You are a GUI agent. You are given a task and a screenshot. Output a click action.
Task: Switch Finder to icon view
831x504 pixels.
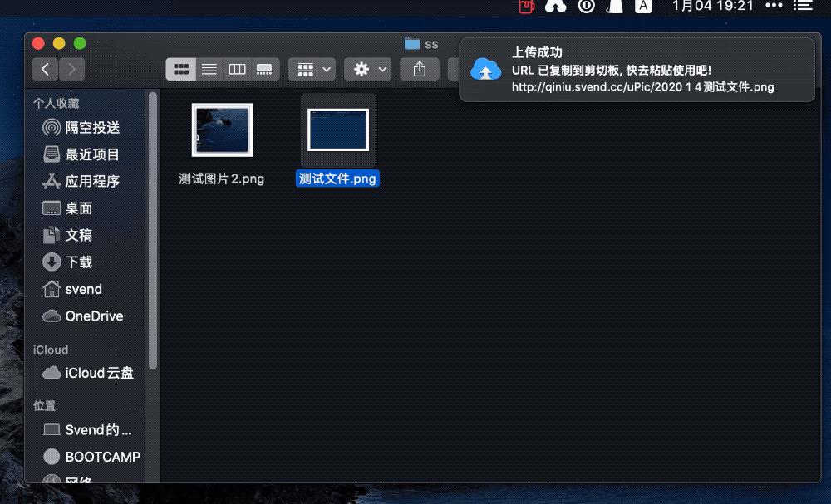[181, 69]
